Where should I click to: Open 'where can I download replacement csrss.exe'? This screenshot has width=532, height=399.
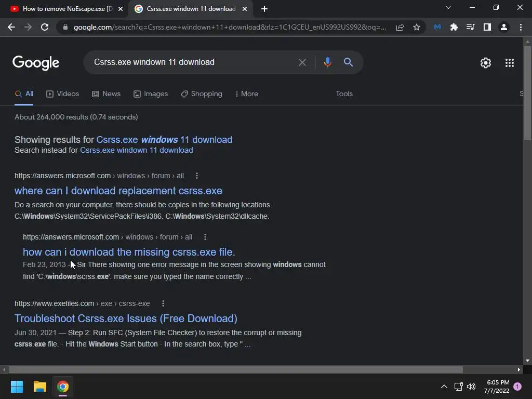(118, 191)
